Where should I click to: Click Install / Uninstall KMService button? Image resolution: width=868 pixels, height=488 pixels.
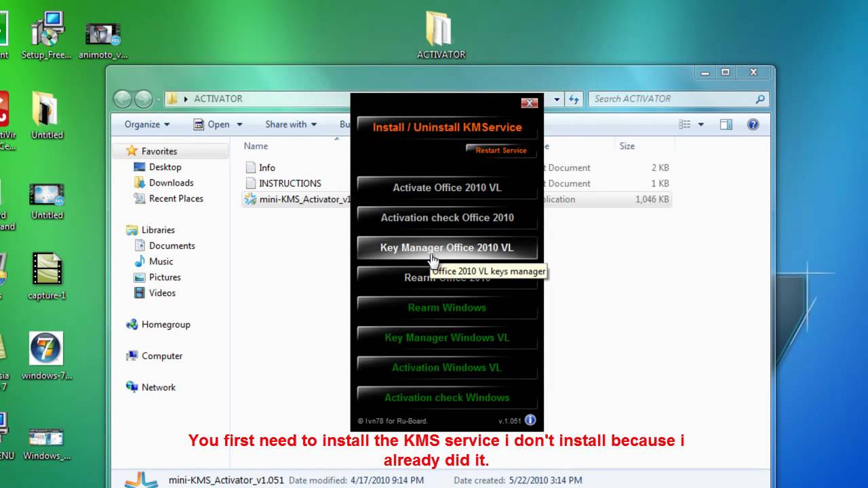tap(447, 127)
